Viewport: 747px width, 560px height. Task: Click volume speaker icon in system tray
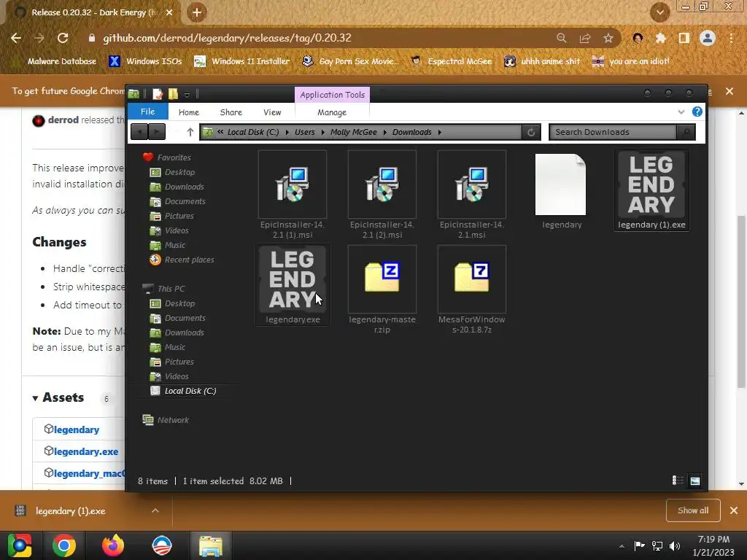point(675,545)
